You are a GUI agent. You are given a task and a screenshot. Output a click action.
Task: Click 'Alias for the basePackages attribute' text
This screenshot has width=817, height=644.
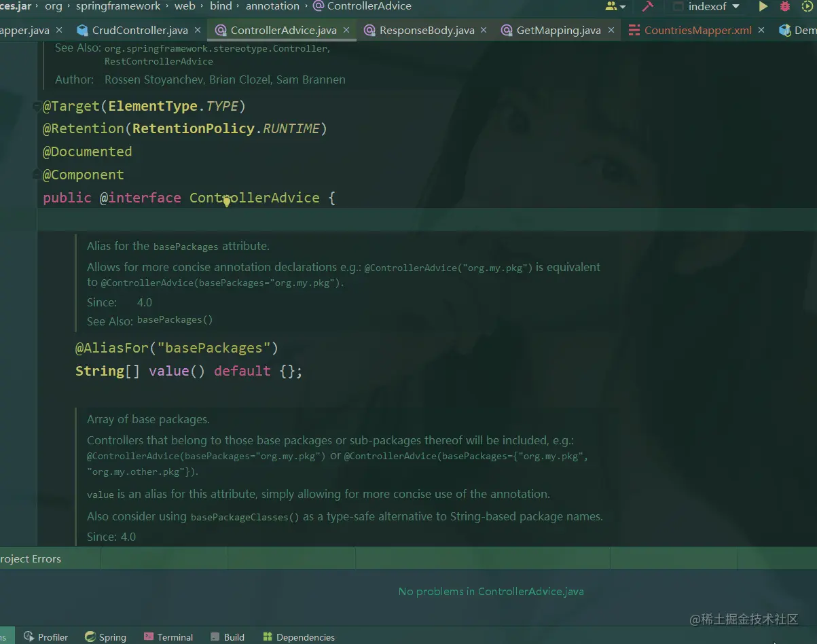178,246
